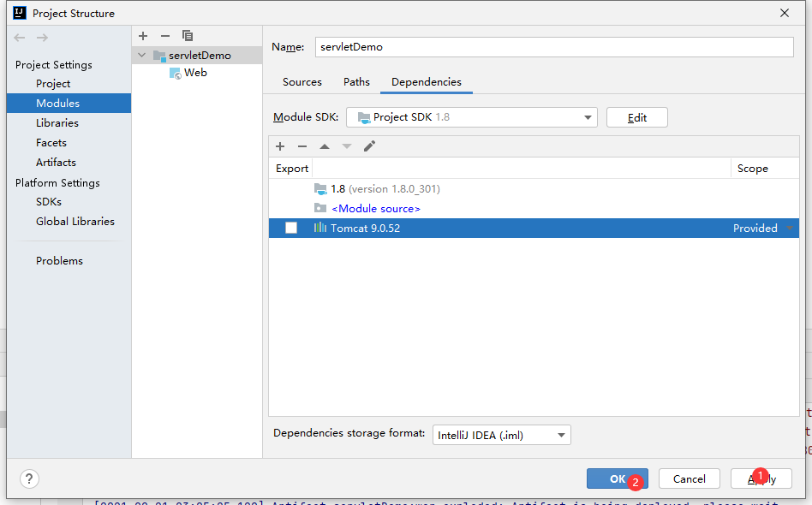Remove the selected dependency
The image size is (812, 505).
302,146
